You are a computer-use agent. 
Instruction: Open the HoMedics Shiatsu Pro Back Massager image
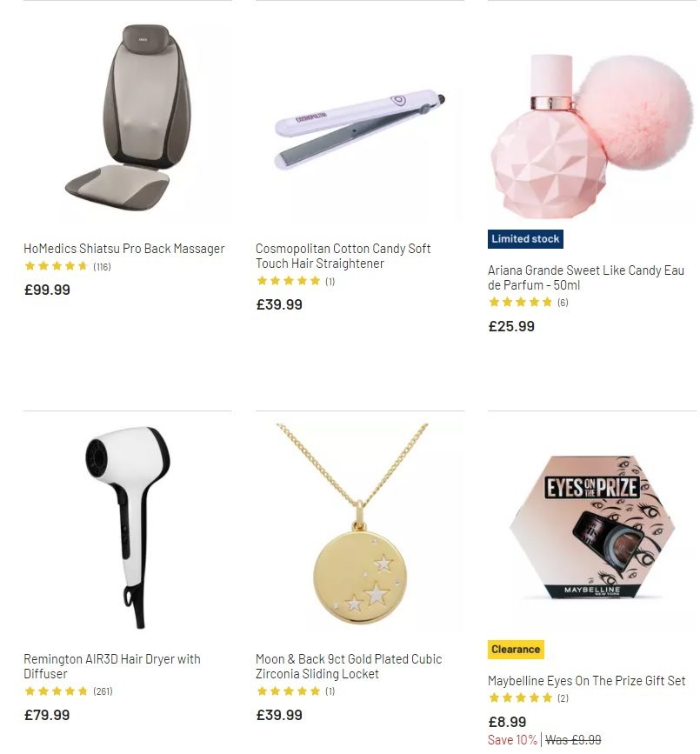(128, 117)
